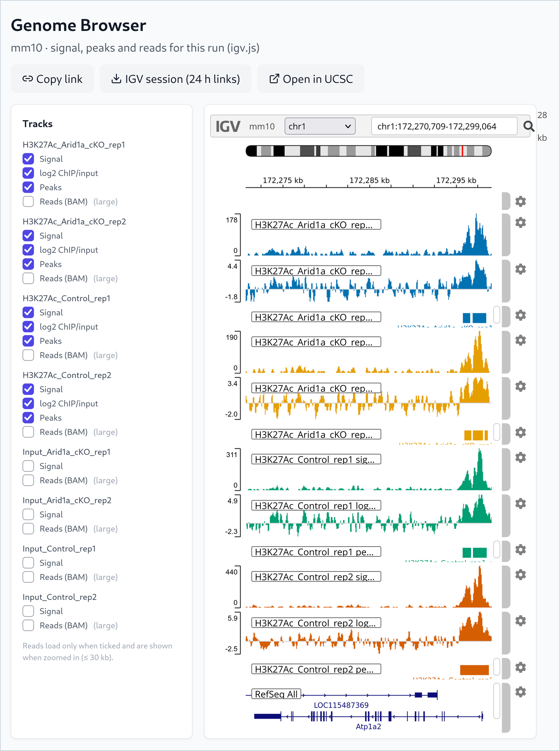Open gear settings for the Control rep2 signal track
The width and height of the screenshot is (560, 751).
[521, 575]
